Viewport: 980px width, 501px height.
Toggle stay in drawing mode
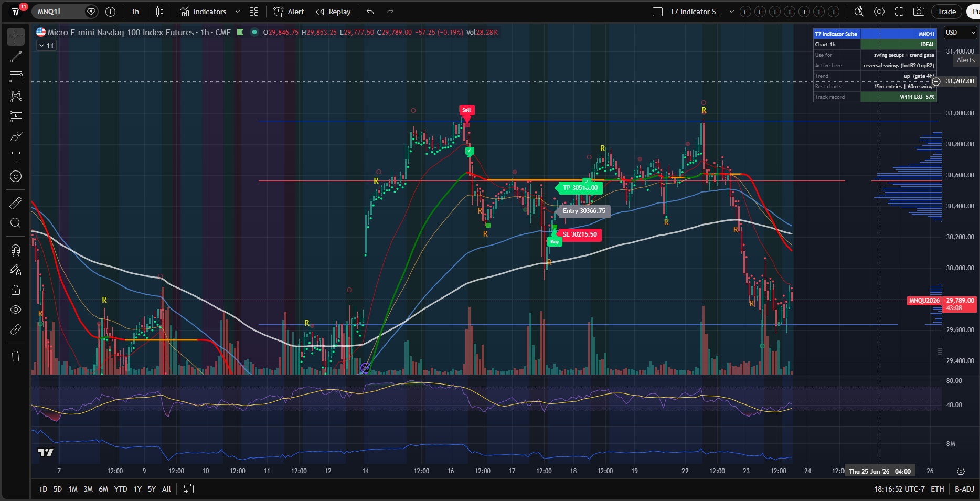click(16, 270)
